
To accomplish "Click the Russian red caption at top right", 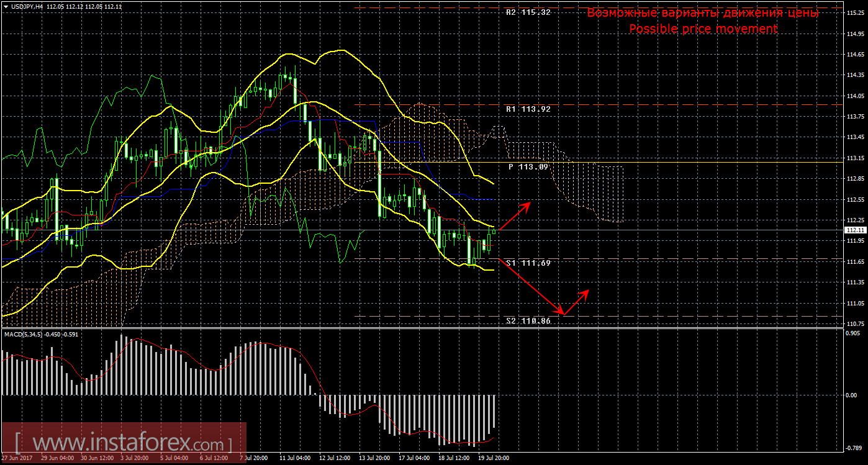I will [x=703, y=13].
